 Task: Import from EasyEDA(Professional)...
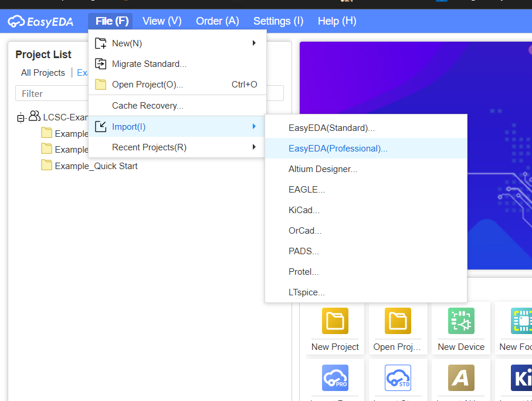point(366,149)
